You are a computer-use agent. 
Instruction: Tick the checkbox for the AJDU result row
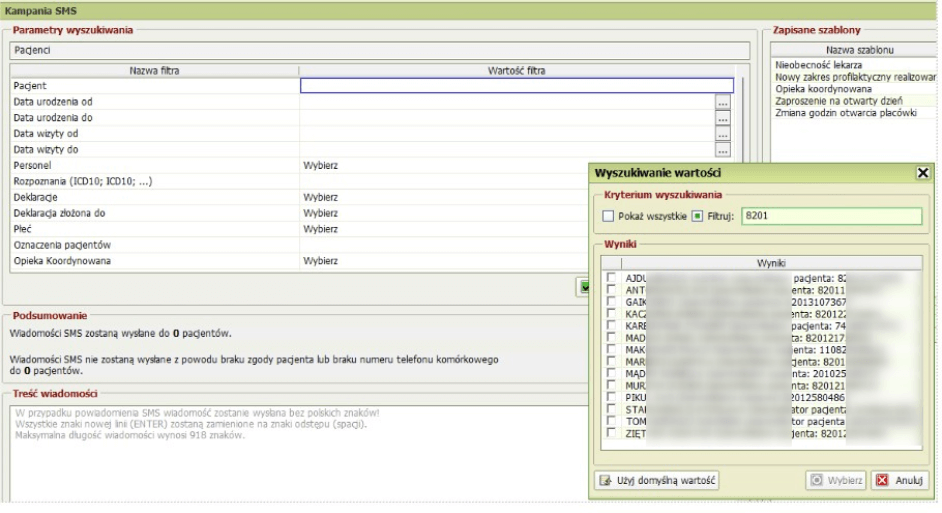pyautogui.click(x=610, y=277)
